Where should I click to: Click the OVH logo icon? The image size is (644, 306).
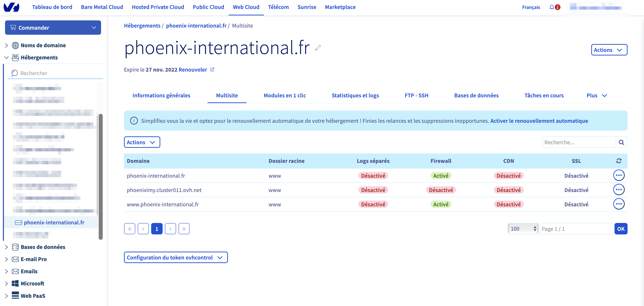[x=11, y=7]
